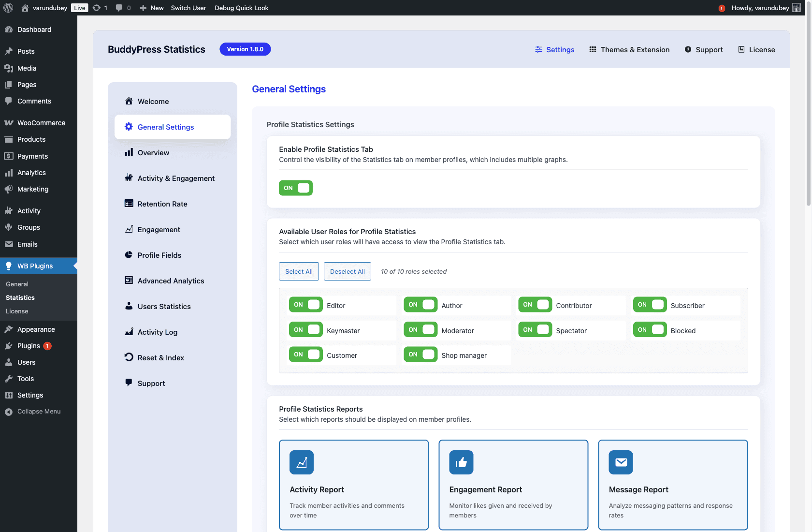Screen dimensions: 812x532
Task: Click the Marketing megaphone icon
Action: (9, 189)
